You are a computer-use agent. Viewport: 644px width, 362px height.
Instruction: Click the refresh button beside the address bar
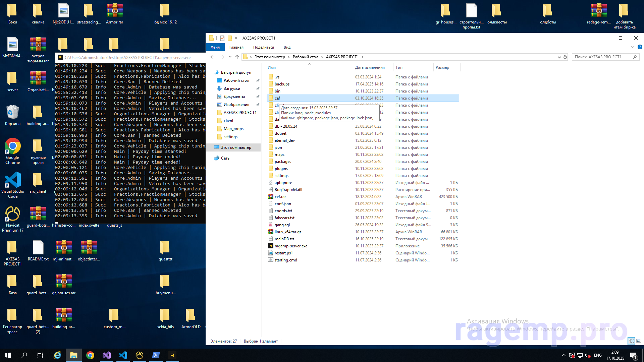click(565, 57)
